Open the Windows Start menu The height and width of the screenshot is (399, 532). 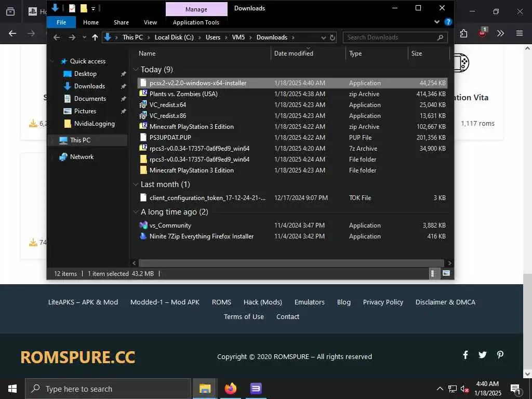click(x=12, y=389)
